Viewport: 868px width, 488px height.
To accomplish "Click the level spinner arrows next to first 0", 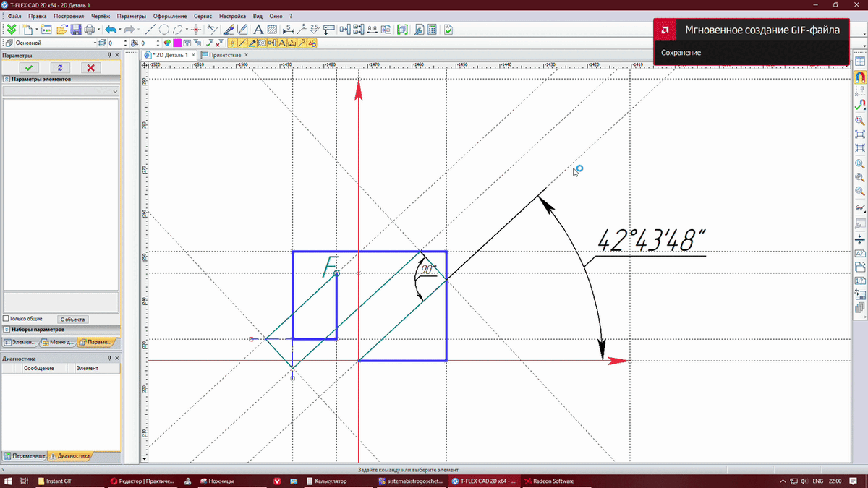I will coord(125,43).
